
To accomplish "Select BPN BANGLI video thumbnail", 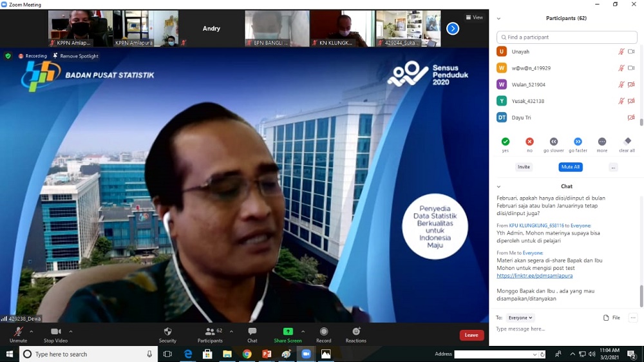I will point(277,28).
